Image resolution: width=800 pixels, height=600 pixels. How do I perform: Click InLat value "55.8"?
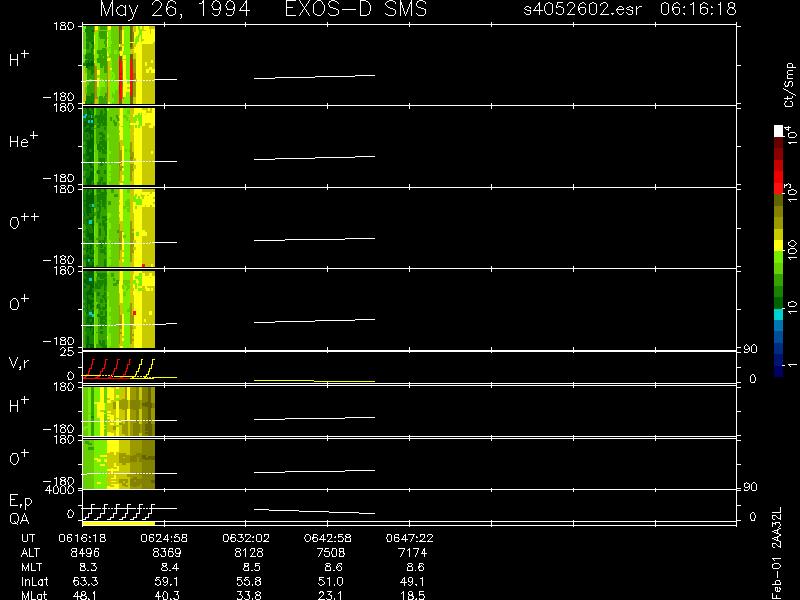pos(249,582)
